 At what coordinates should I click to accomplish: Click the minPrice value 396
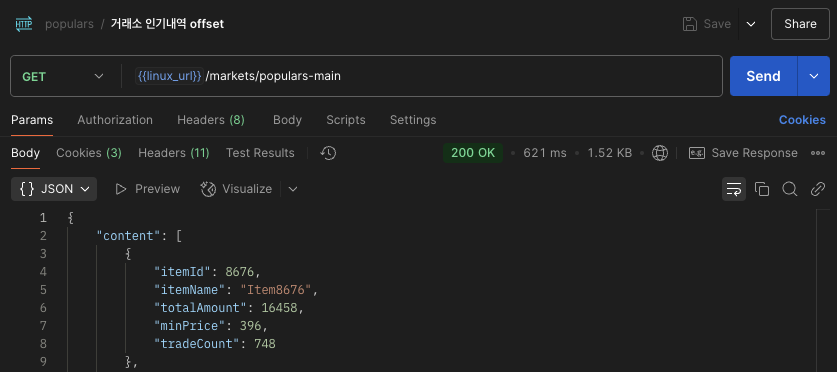tap(250, 326)
